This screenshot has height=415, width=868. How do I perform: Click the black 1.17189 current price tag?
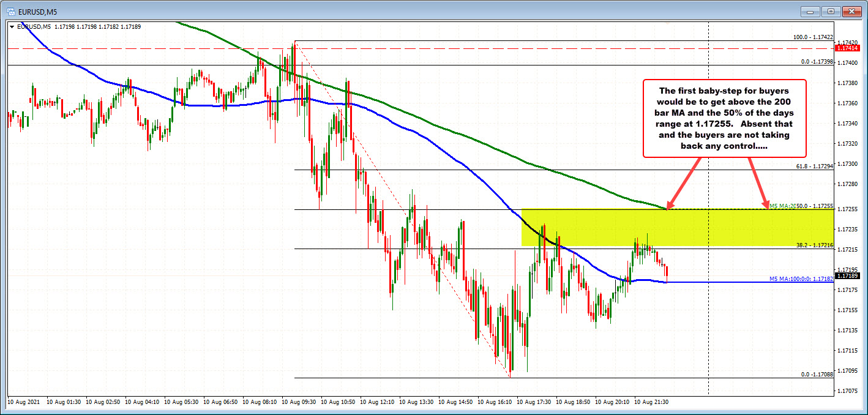click(x=847, y=276)
